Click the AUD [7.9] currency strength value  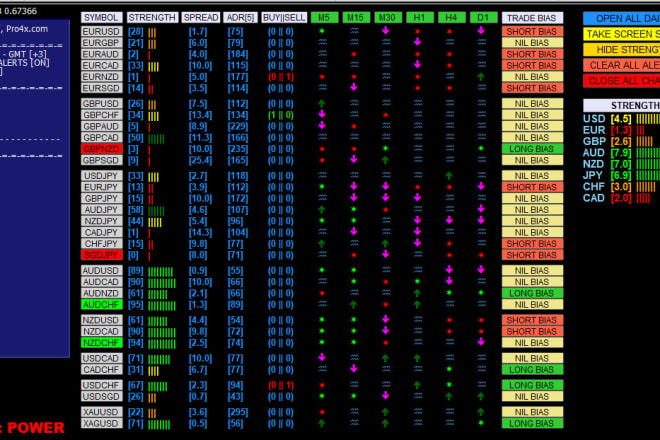621,153
